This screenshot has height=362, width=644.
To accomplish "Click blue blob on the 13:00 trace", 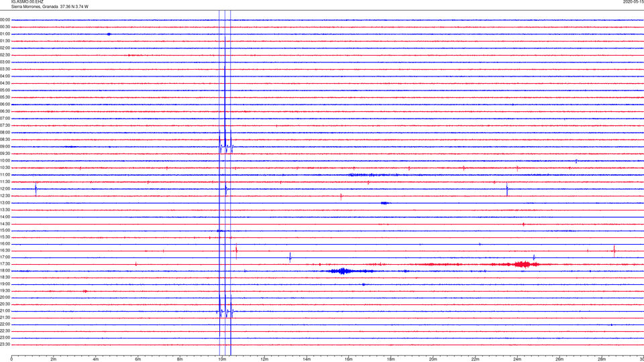I will pos(385,202).
